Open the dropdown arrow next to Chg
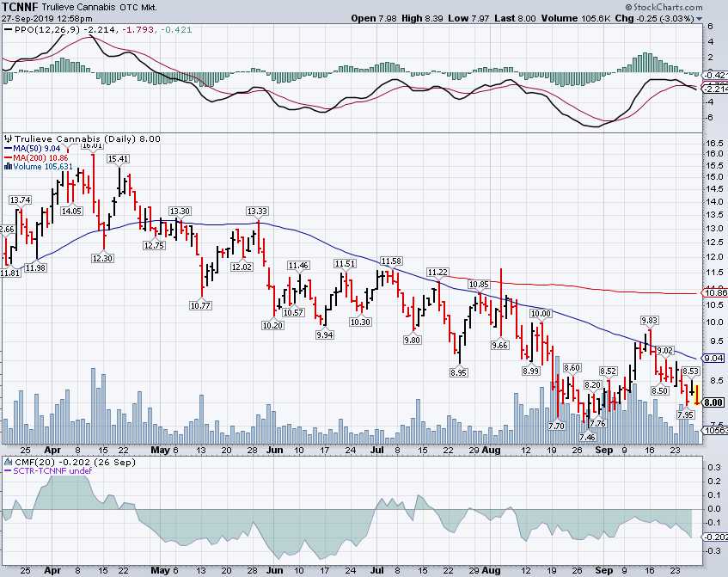The height and width of the screenshot is (577, 728). 698,19
